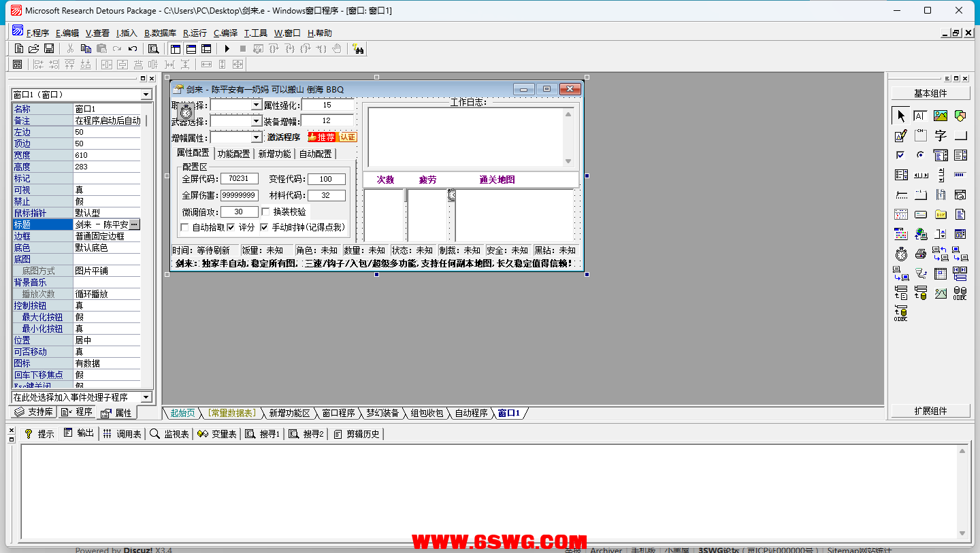Click the output panel scrollbar down arrow
This screenshot has height=553, width=980.
pyautogui.click(x=962, y=533)
